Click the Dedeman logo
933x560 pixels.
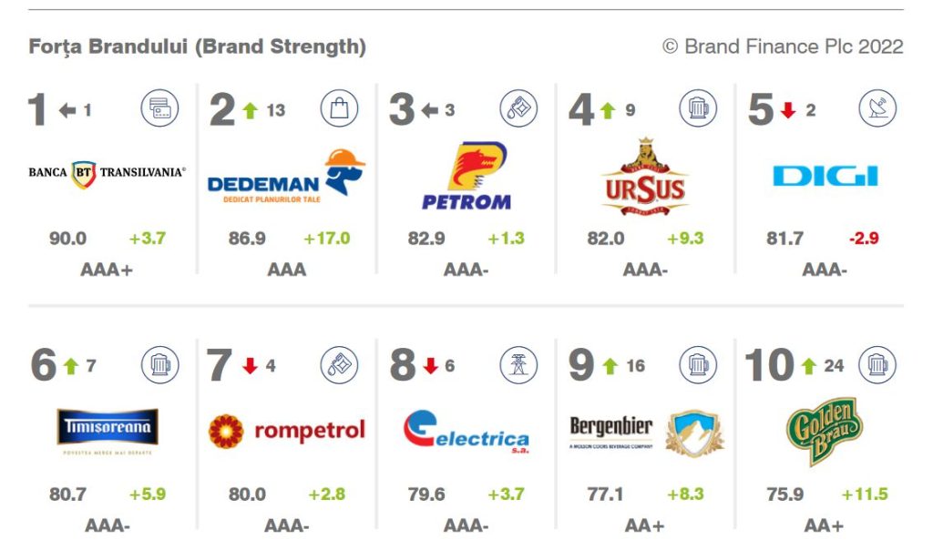click(x=286, y=176)
